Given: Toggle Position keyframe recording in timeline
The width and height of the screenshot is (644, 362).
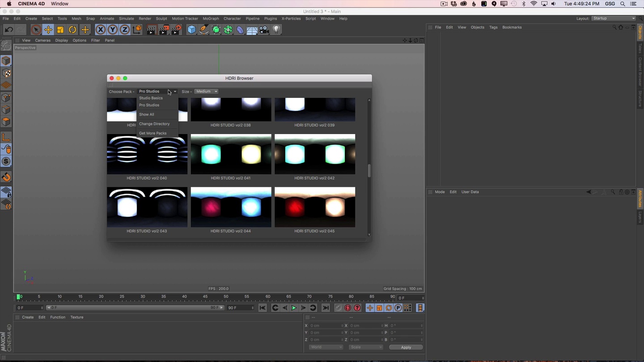Looking at the screenshot, I should click(370, 307).
